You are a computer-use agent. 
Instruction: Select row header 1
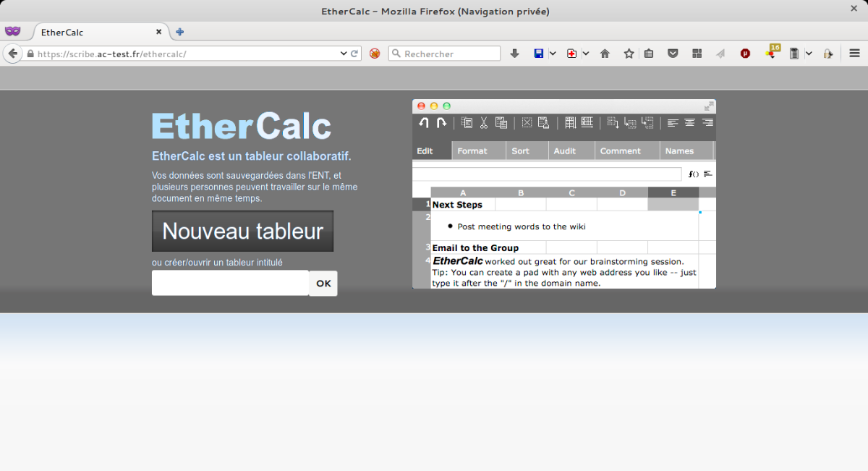422,204
